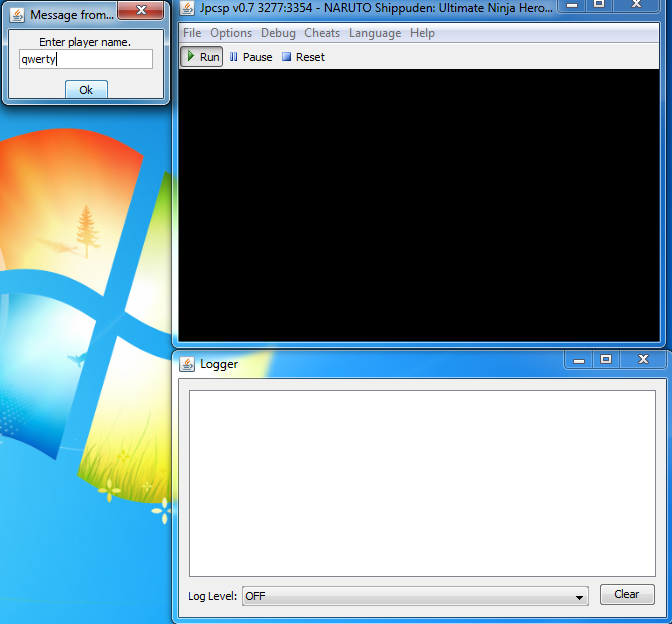Open the Debug menu

coord(278,33)
